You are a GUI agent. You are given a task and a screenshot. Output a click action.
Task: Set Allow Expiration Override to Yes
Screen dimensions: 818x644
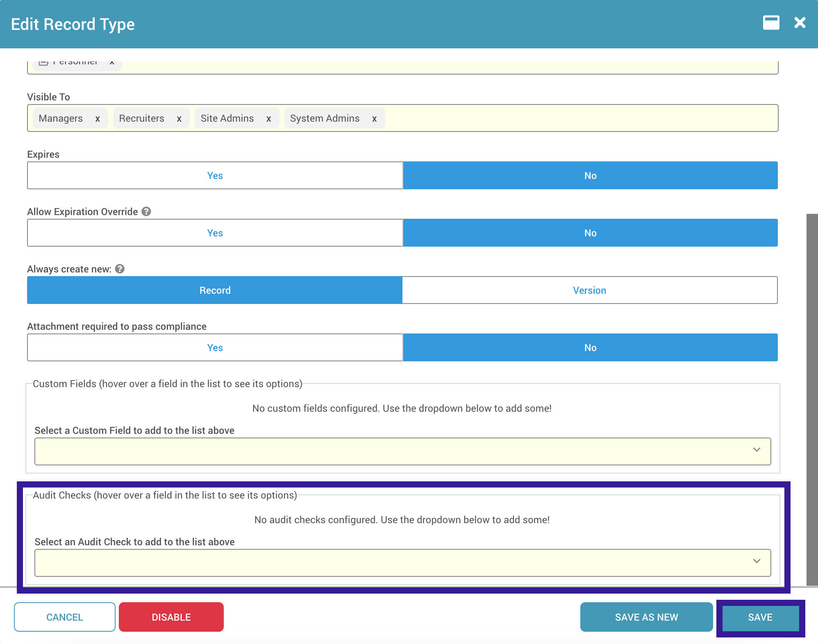click(215, 233)
